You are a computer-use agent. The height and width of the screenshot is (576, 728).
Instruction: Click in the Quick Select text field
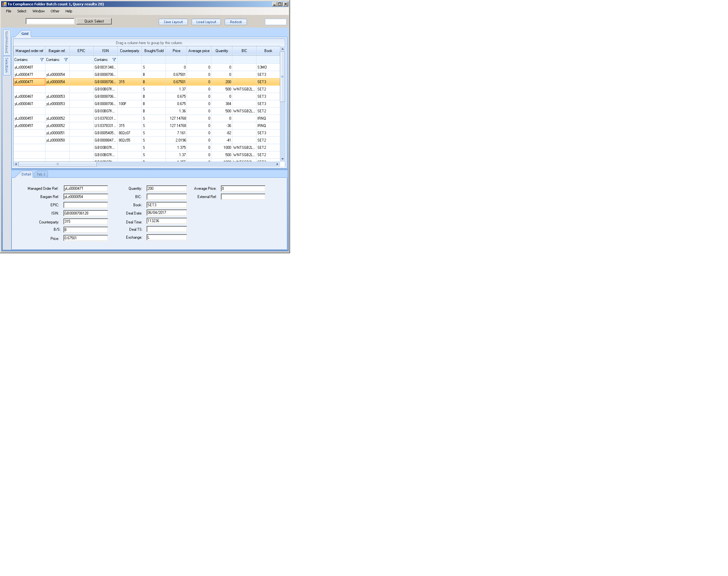point(50,21)
